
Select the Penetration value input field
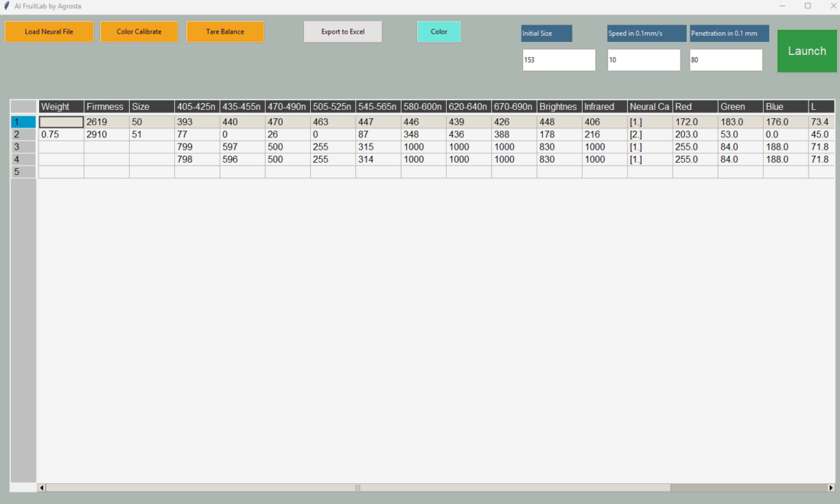pyautogui.click(x=725, y=60)
